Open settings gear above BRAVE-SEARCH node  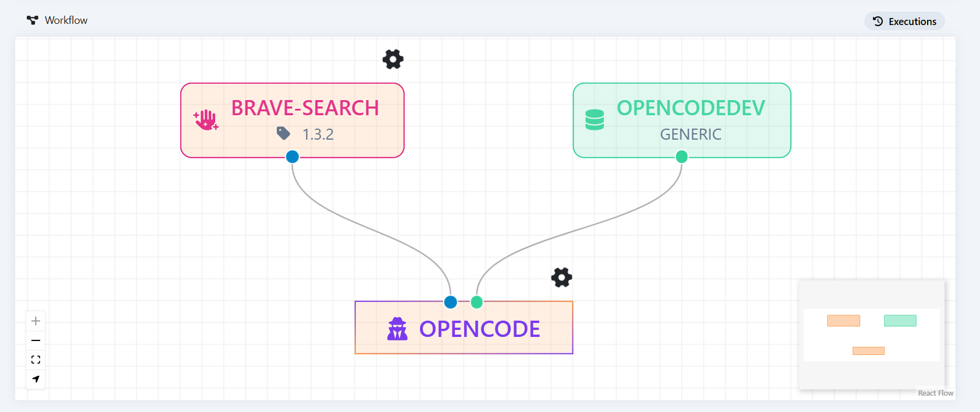[x=393, y=59]
